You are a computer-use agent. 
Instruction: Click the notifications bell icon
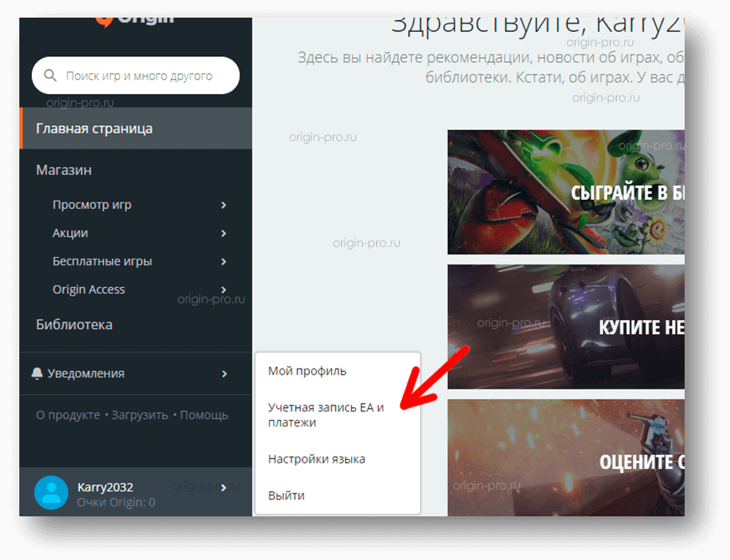37,373
